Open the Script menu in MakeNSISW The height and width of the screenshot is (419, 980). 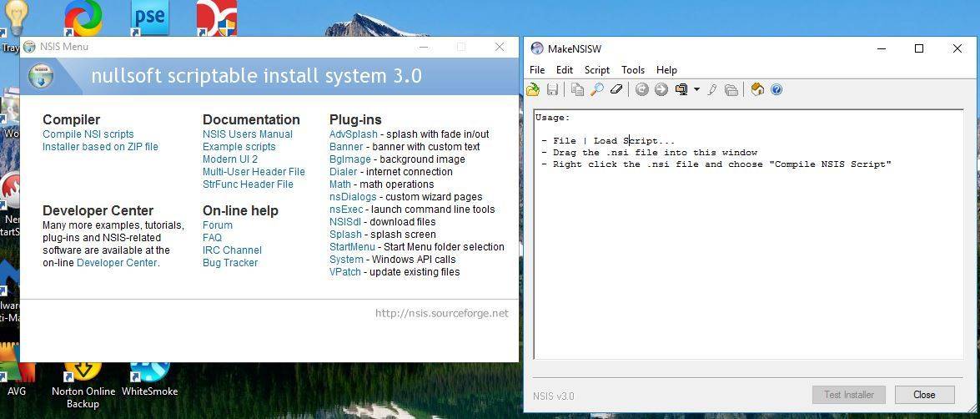[x=597, y=70]
